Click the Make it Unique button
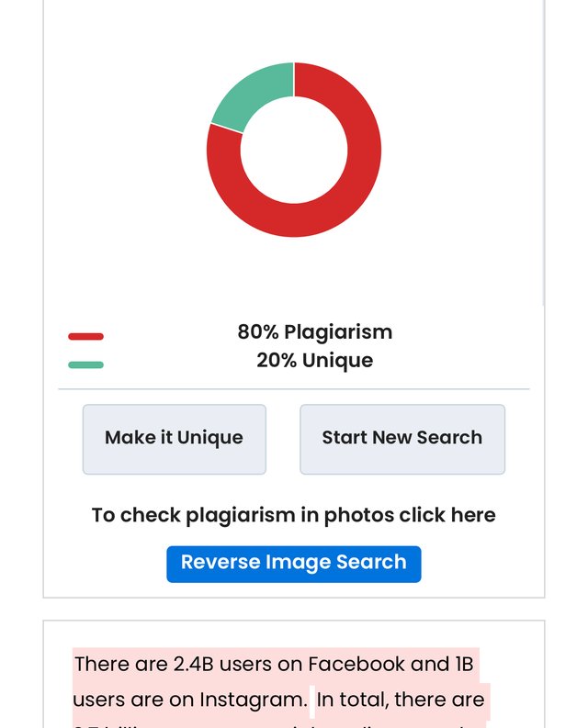 [x=174, y=439]
